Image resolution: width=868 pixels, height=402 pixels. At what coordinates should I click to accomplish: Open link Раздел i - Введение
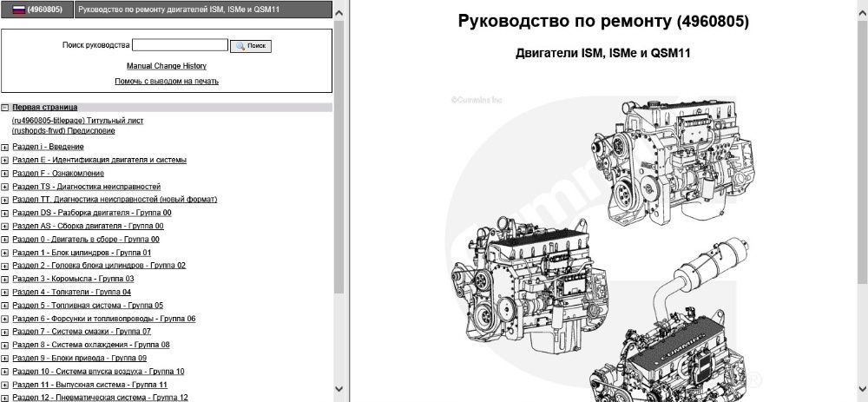point(48,147)
